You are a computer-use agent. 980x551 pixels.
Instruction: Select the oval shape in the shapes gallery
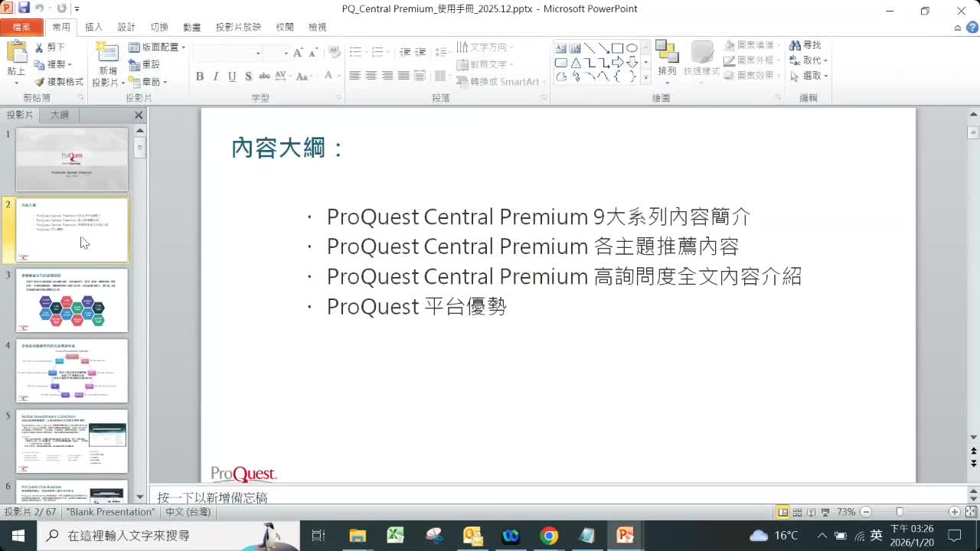point(632,48)
